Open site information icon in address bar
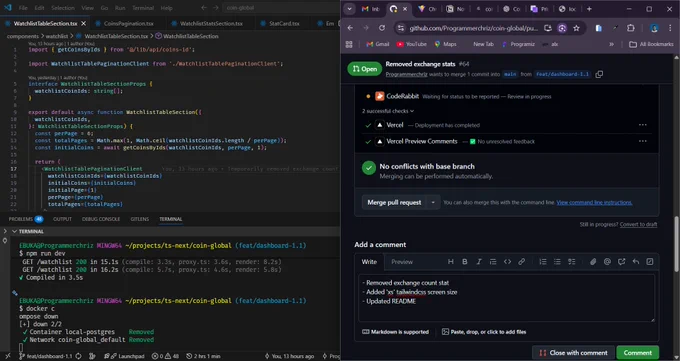Screen dimensions: 680x361 point(401,28)
